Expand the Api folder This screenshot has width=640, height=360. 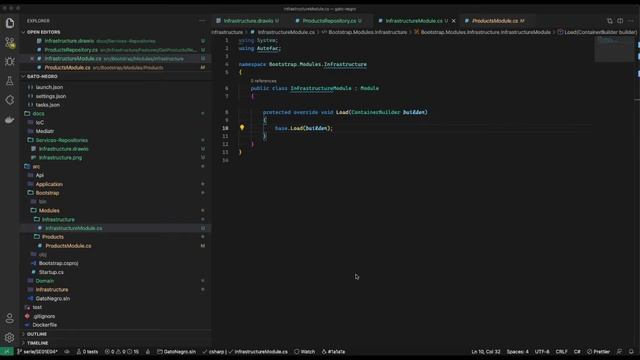tap(40, 175)
